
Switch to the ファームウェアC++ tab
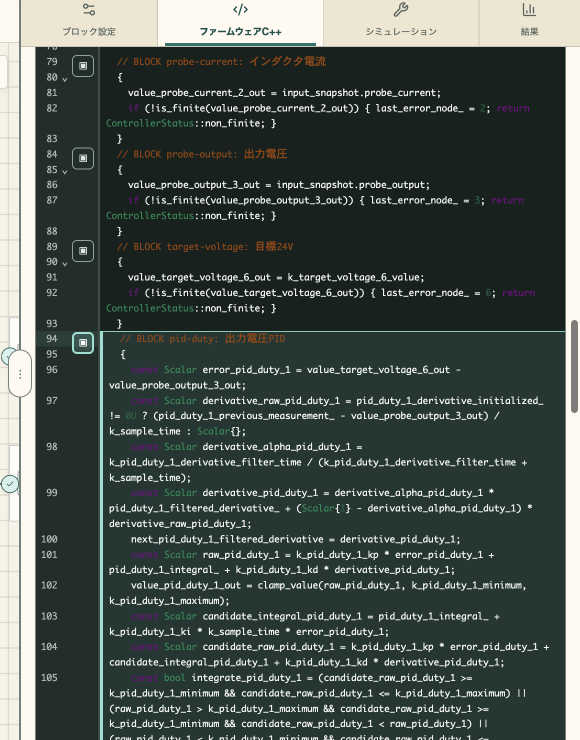(240, 23)
